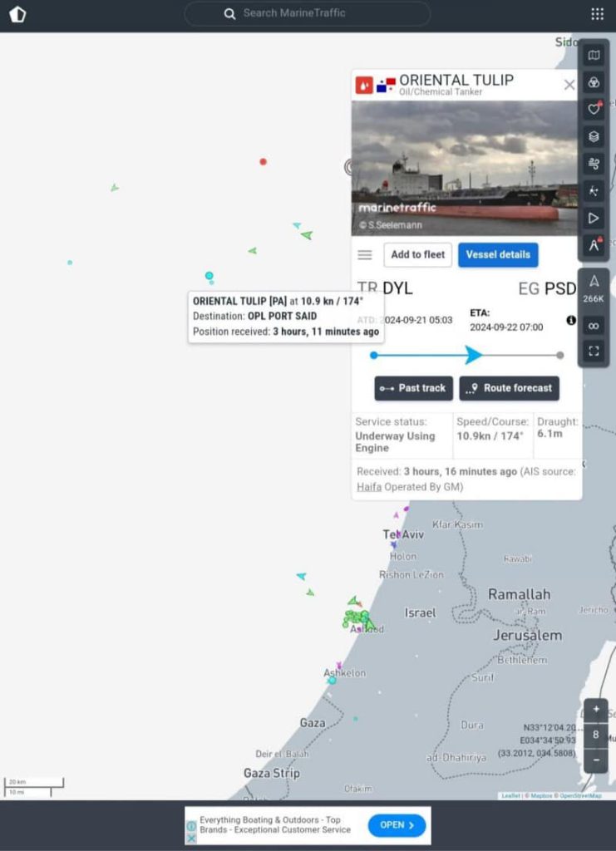The width and height of the screenshot is (616, 851).
Task: Click the Mapbox attribution link
Action: [541, 795]
